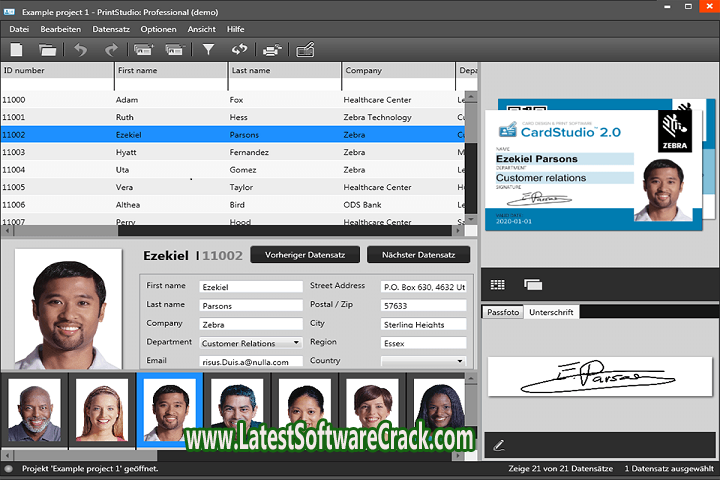Click thumbnail strip horizontal scrollbar left arrow
Screen dimensions: 720x480
tap(6, 456)
